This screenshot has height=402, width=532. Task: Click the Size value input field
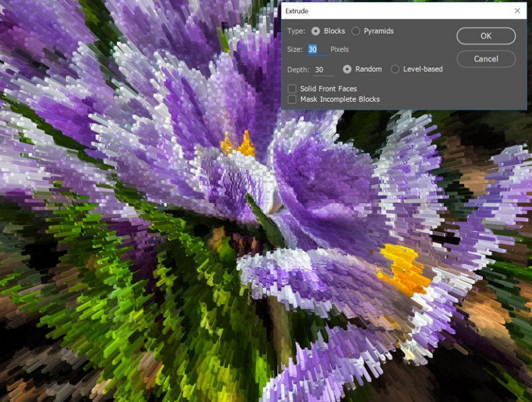click(317, 50)
